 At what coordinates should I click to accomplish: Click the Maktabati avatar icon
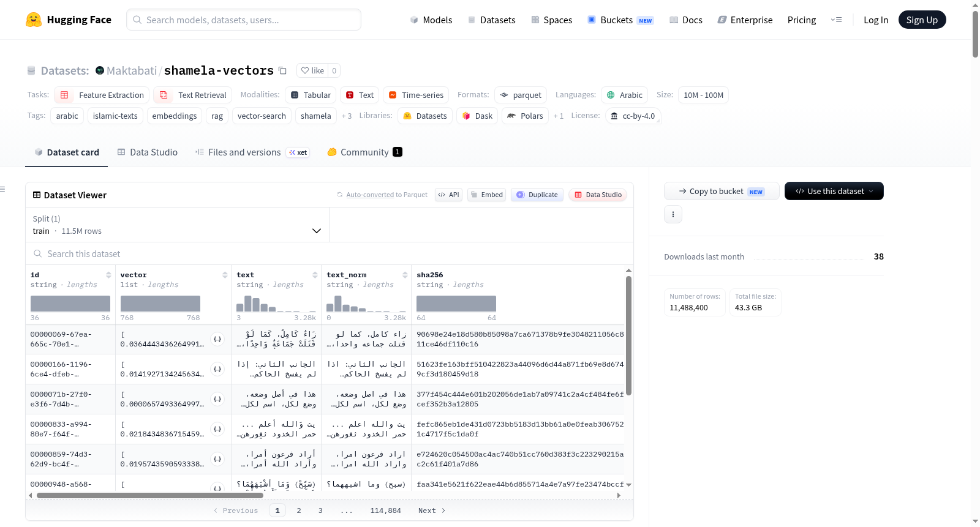tap(100, 70)
